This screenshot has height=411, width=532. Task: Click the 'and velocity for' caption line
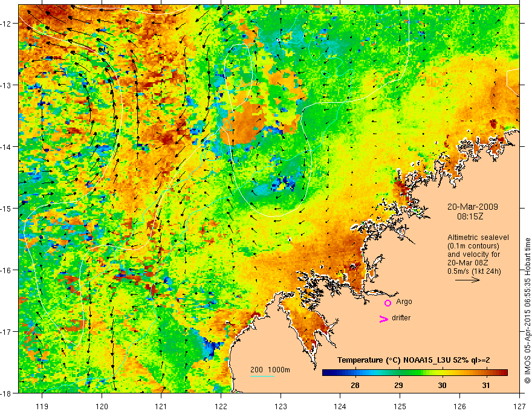pyautogui.click(x=473, y=254)
